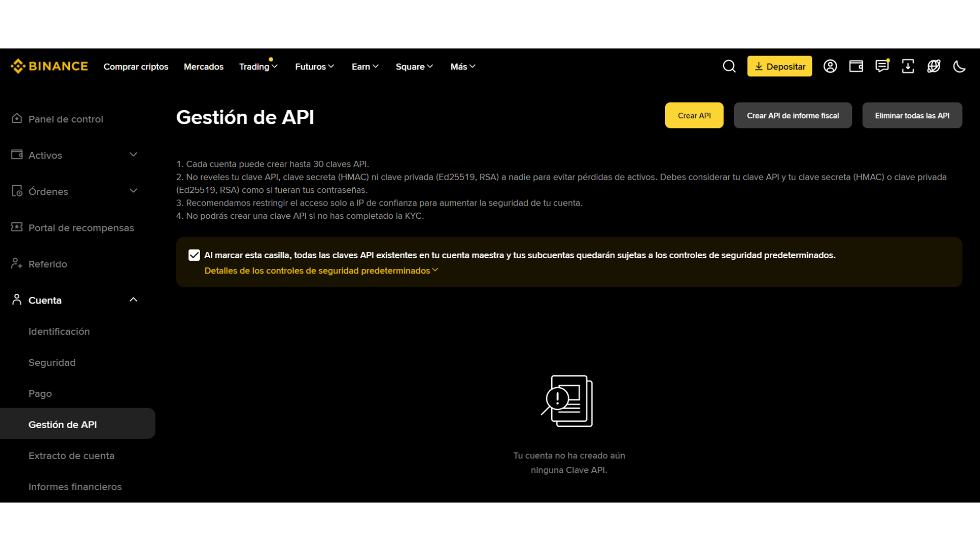The width and height of the screenshot is (980, 551).
Task: Click Eliminar todas las API
Action: point(912,115)
